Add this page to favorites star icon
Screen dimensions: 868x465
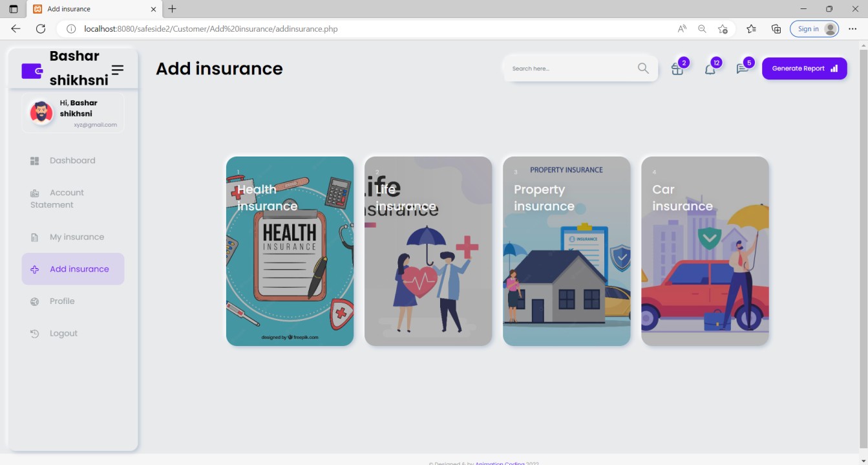[723, 28]
